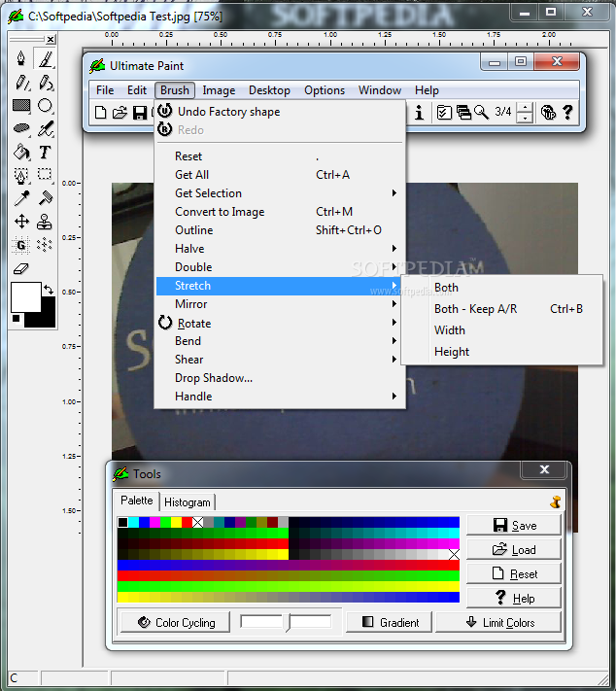
Task: Click the Gradient button
Action: click(390, 622)
